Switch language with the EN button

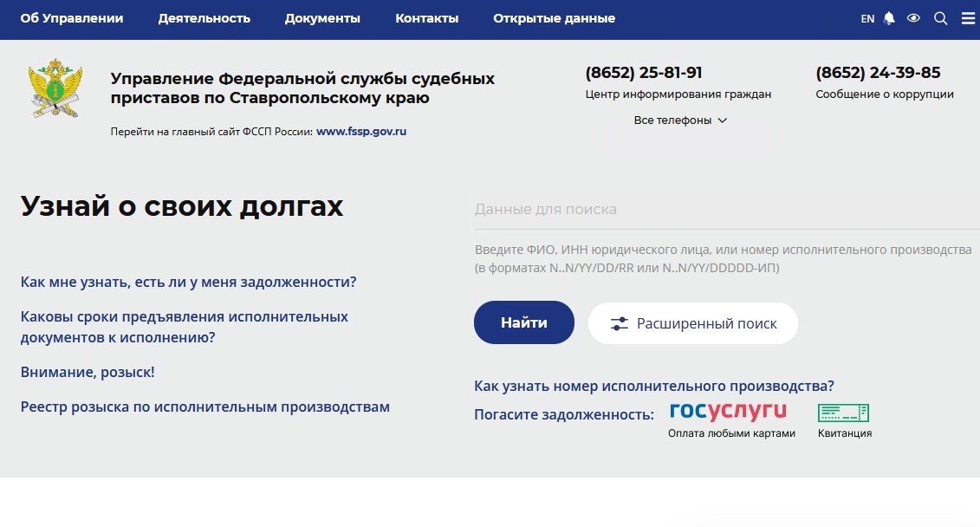click(867, 19)
